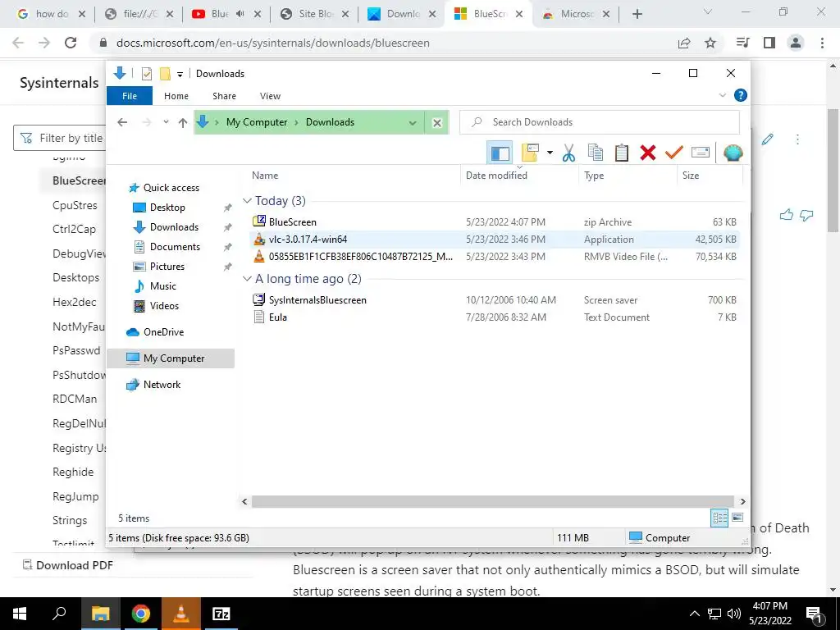This screenshot has height=630, width=840.
Task: Click the move-to folder toolbar icon
Action: [530, 153]
